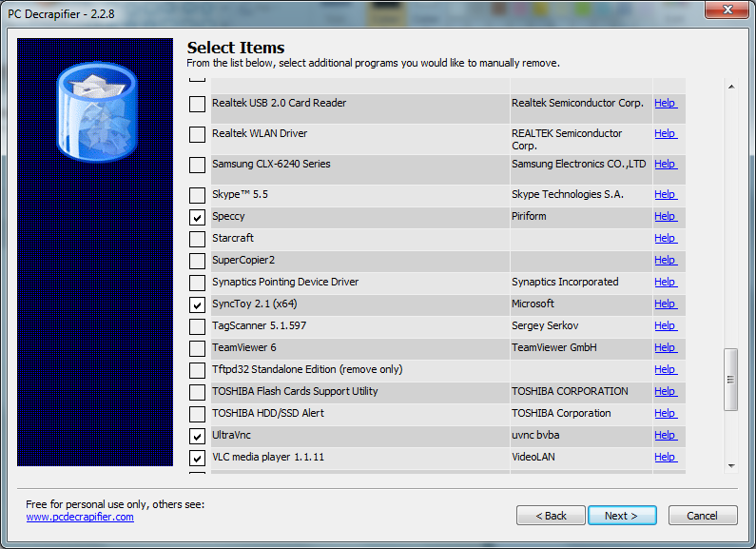Click the scrollbar up arrow
756x549 pixels.
(x=731, y=87)
